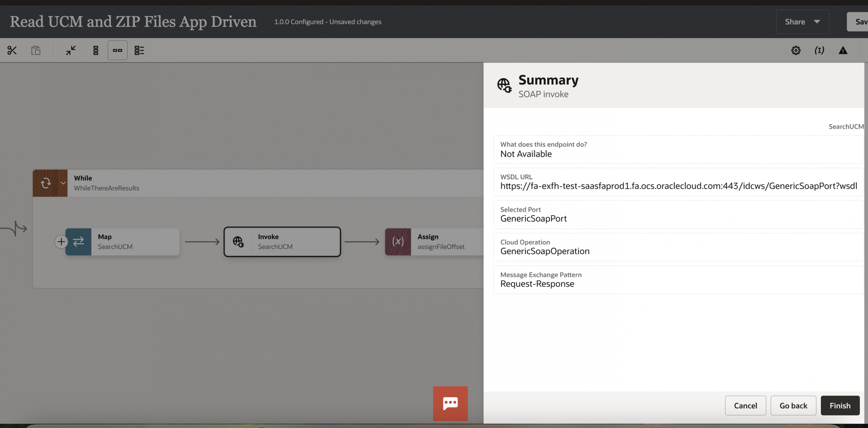Click Go back in the Summary panel

tap(793, 405)
